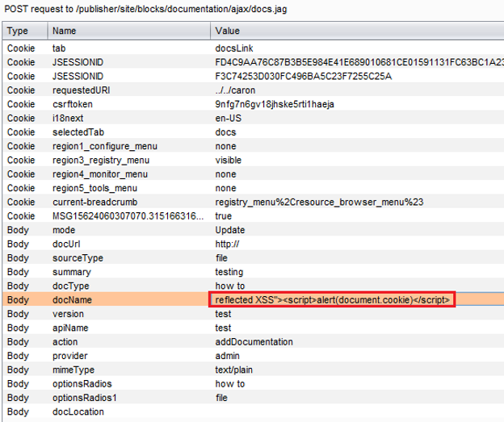Select the apiName name cell

click(70, 328)
